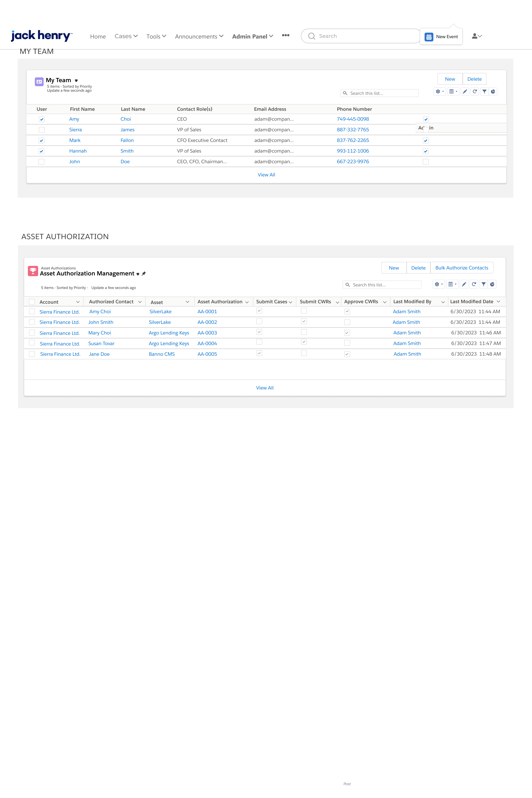The image size is (532, 798).
Task: Expand the Cases menu
Action: point(126,36)
